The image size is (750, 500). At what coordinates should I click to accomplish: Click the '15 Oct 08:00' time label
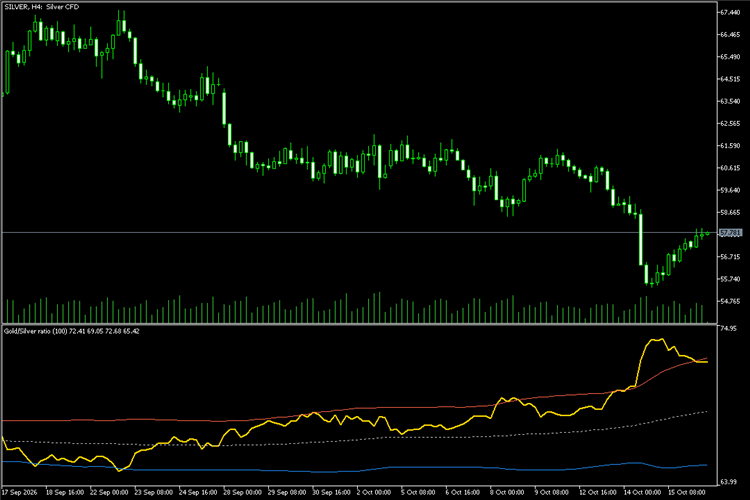[687, 492]
